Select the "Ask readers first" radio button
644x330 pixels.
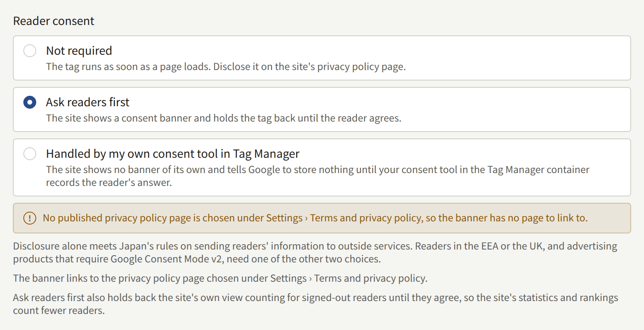30,102
